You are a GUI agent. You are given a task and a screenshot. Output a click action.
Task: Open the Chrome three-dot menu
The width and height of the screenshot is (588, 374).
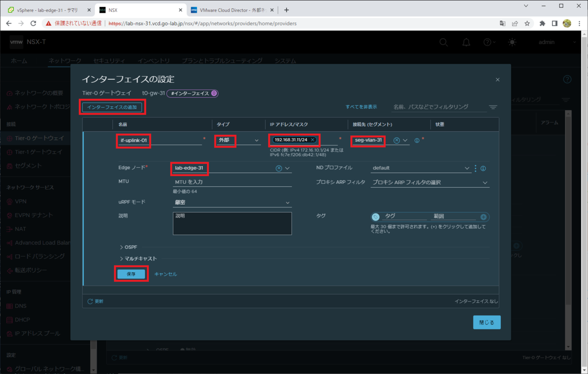579,23
